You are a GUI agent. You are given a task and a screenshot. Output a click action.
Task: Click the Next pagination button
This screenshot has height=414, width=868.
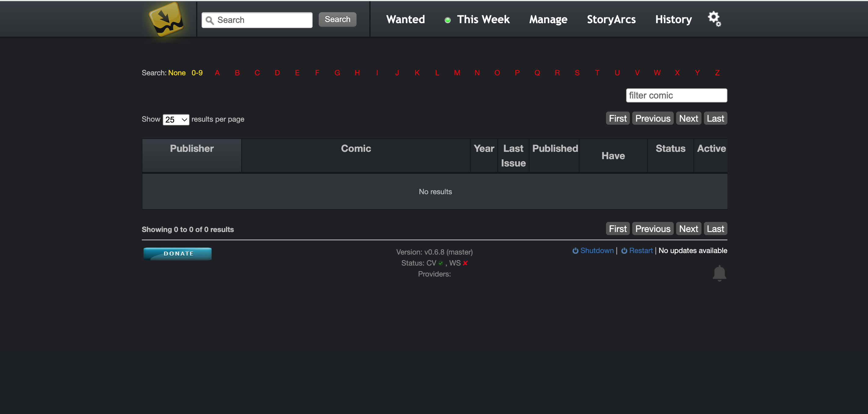(688, 118)
